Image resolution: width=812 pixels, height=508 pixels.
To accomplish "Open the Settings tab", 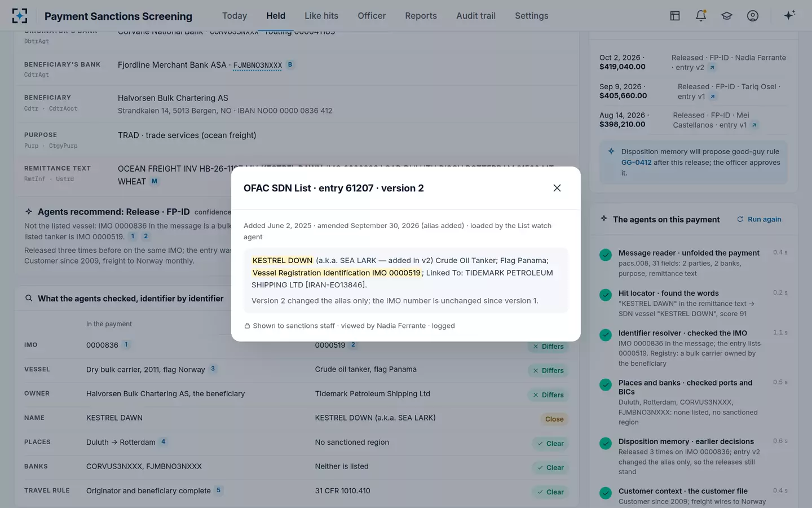I will pyautogui.click(x=532, y=16).
